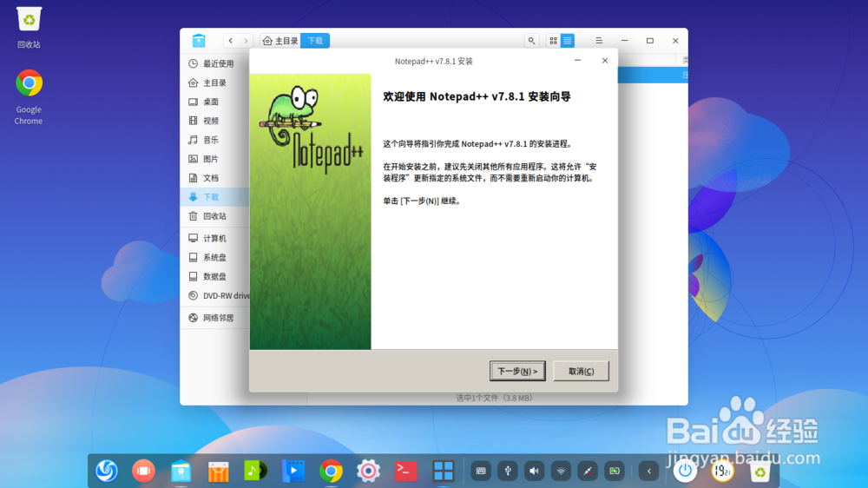Image resolution: width=868 pixels, height=488 pixels.
Task: Open the Deepin launcher in the dock
Action: 106,471
